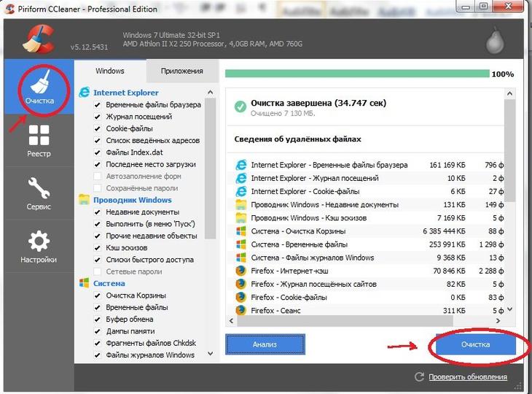The height and width of the screenshot is (394, 532).
Task: Select the 6 385 444 КБ size cell
Action: [x=444, y=231]
